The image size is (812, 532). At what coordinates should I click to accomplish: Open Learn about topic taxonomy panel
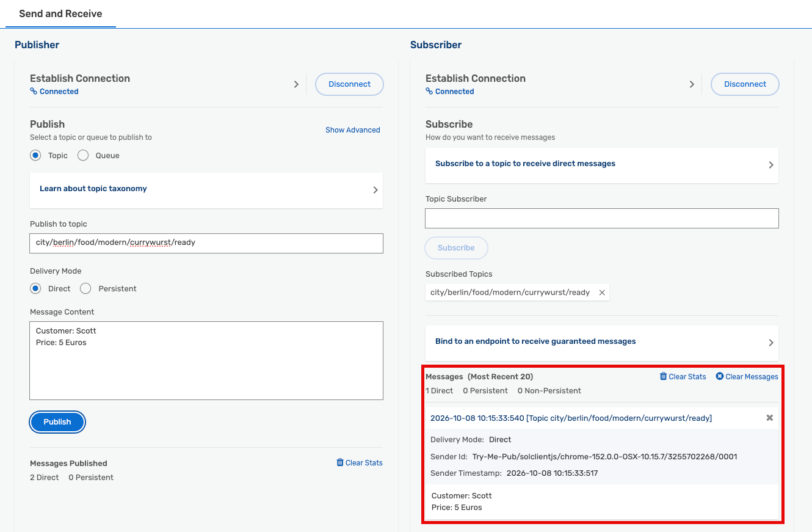click(206, 190)
